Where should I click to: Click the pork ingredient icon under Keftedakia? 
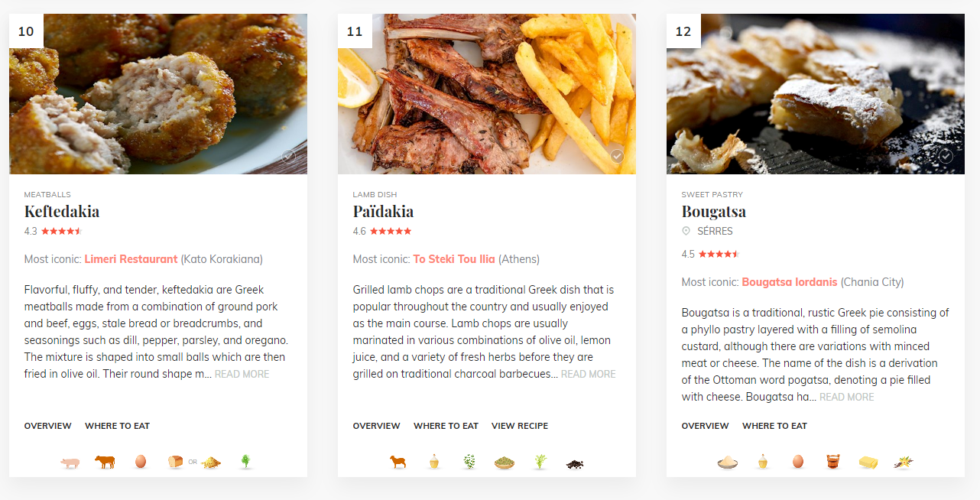70,463
